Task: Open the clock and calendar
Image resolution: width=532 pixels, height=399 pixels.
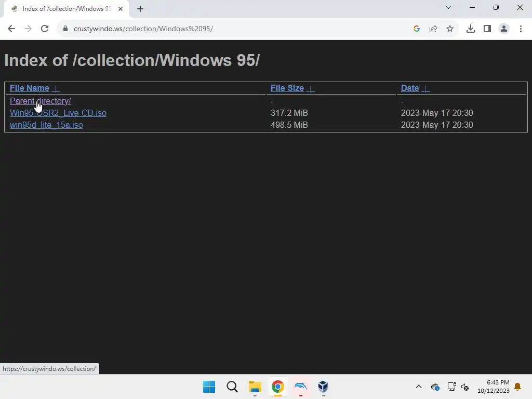Action: tap(494, 387)
